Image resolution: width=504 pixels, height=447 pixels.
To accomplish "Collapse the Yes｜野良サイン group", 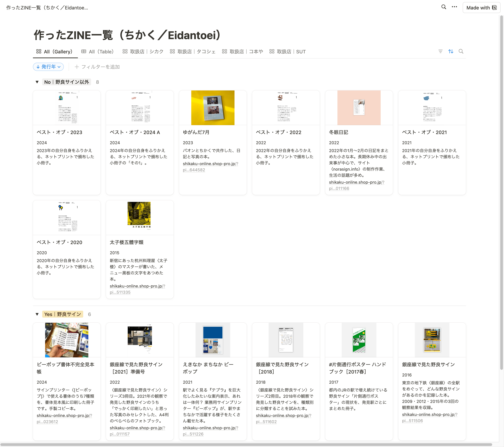I will point(37,314).
